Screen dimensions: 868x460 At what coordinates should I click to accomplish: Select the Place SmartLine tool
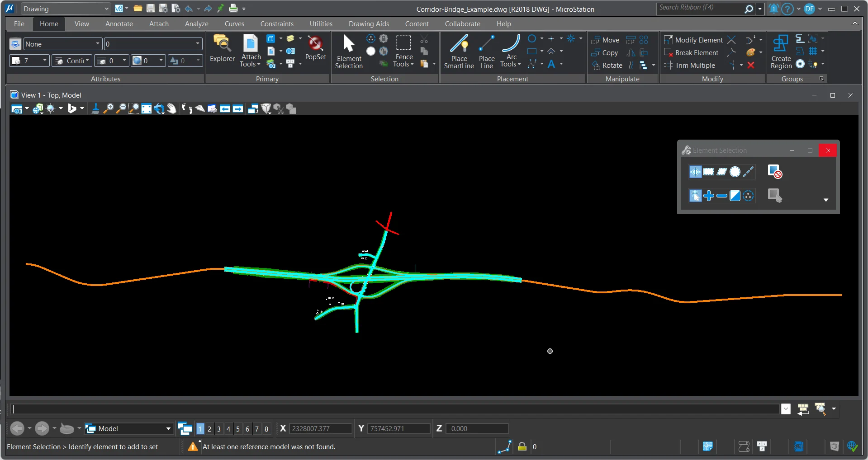tap(459, 51)
